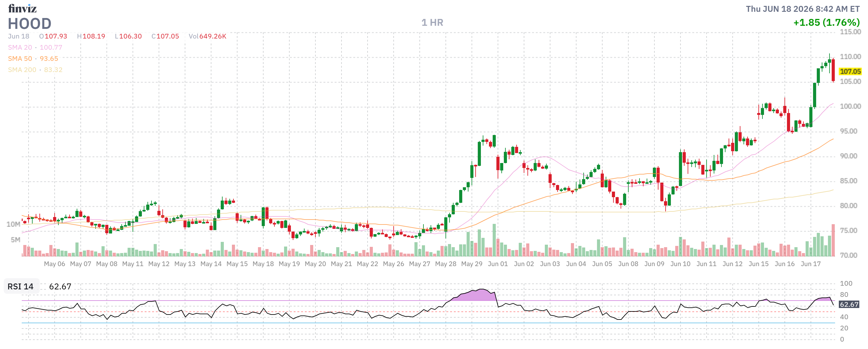Image resolution: width=868 pixels, height=349 pixels.
Task: Click the May 28 date axis label
Action: pyautogui.click(x=445, y=264)
